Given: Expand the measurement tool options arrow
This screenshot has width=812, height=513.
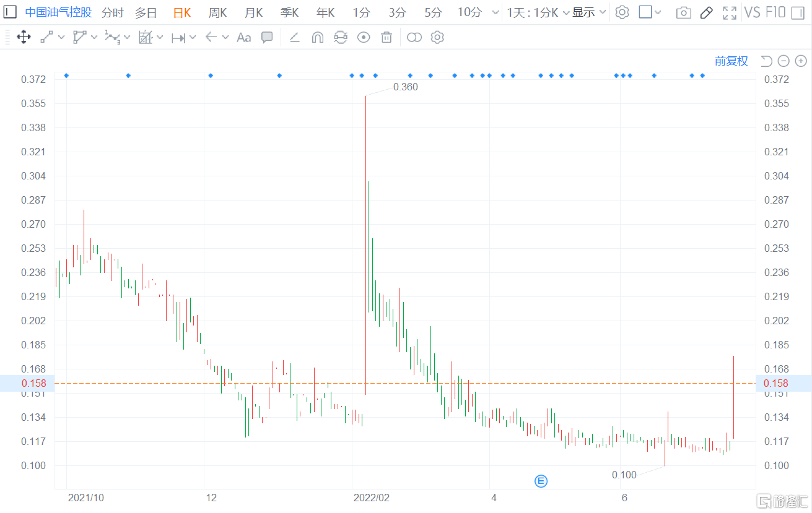Looking at the screenshot, I should (160, 37).
